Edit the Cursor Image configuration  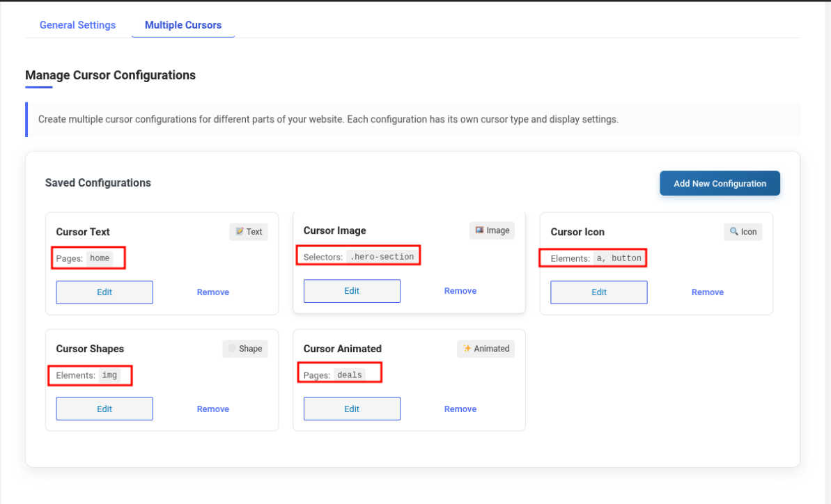(x=352, y=291)
